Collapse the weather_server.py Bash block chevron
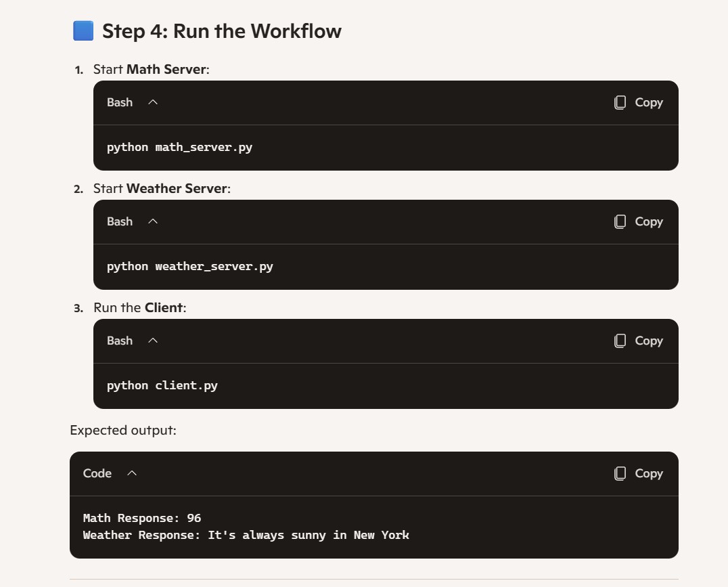 (153, 221)
